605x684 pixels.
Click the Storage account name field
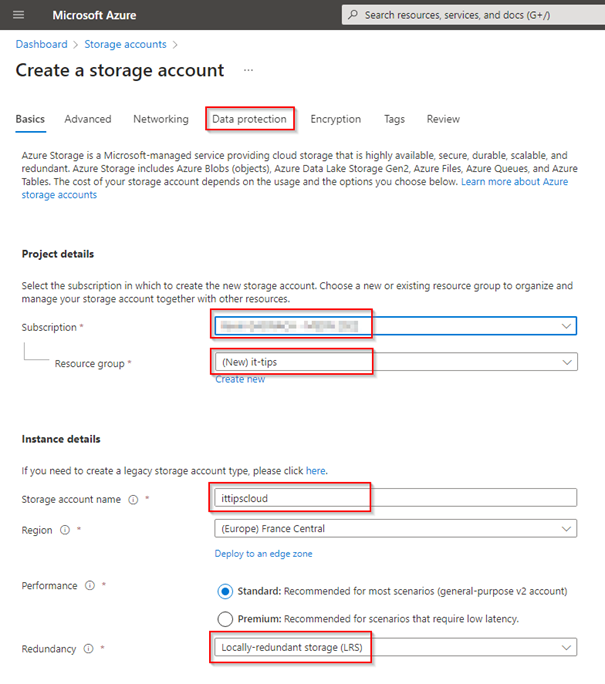click(396, 498)
